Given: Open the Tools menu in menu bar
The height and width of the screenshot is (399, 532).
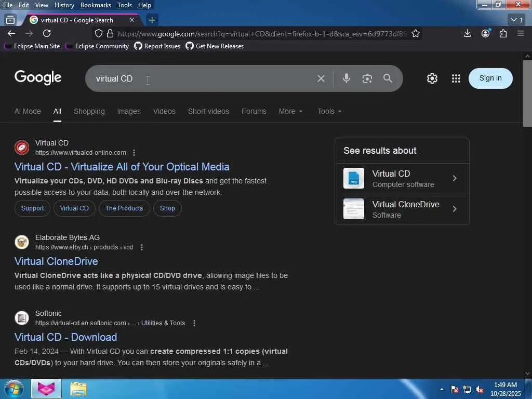Looking at the screenshot, I should point(125,5).
